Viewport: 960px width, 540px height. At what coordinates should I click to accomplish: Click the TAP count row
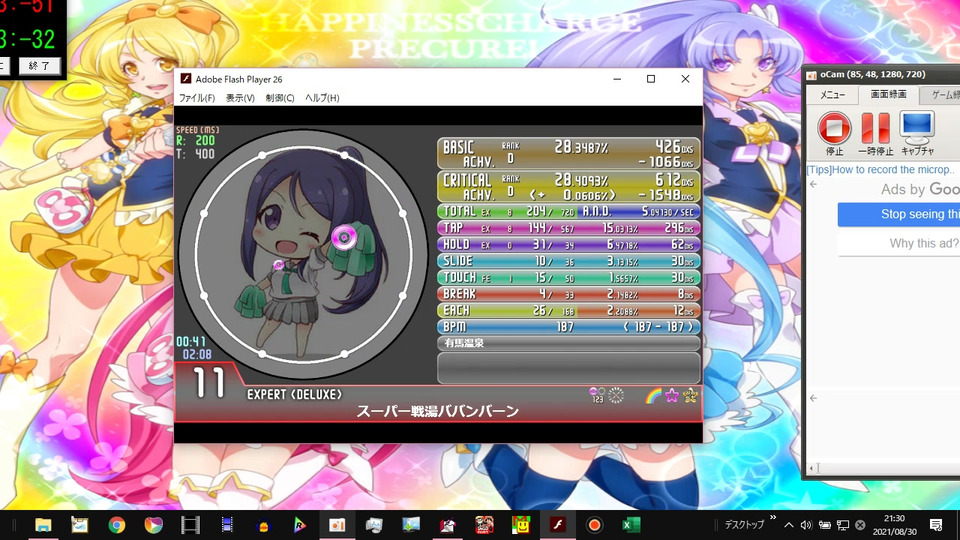(x=569, y=228)
